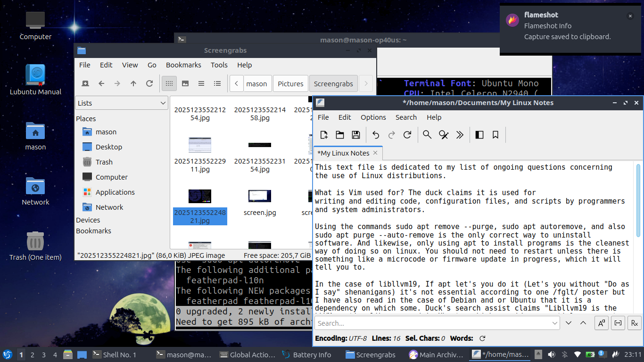Toggle Whole Word matching in search bar

[x=618, y=323]
